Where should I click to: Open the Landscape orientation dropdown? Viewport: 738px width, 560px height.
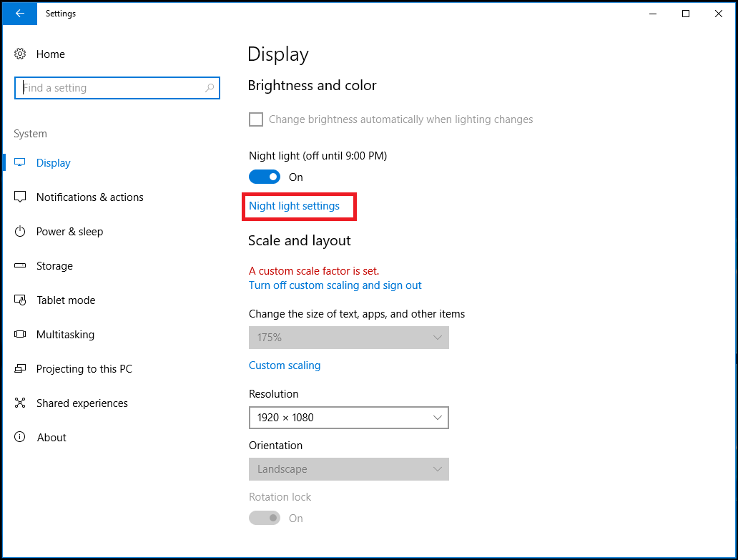coord(349,469)
